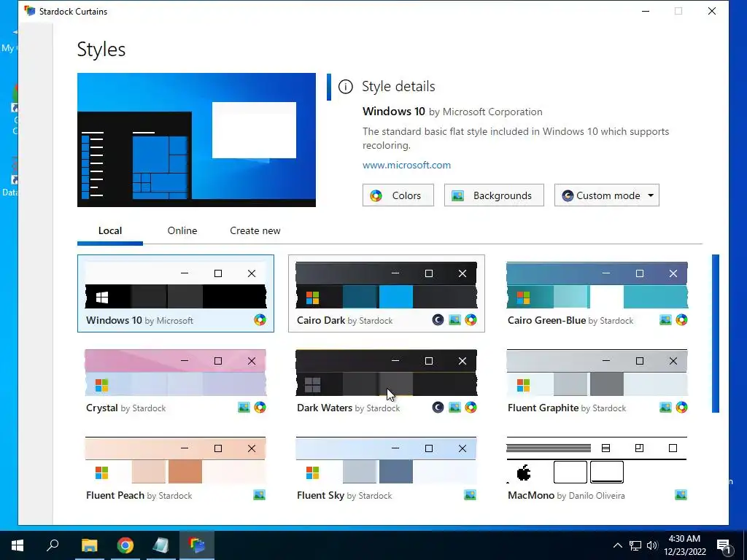The image size is (747, 560).
Task: Click the color wheel icon on Crystal
Action: tap(260, 408)
